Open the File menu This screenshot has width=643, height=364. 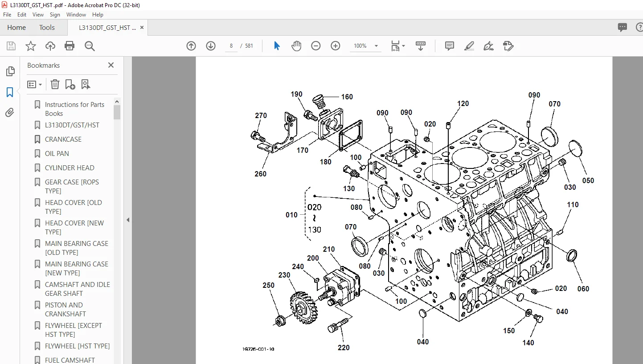(7, 15)
